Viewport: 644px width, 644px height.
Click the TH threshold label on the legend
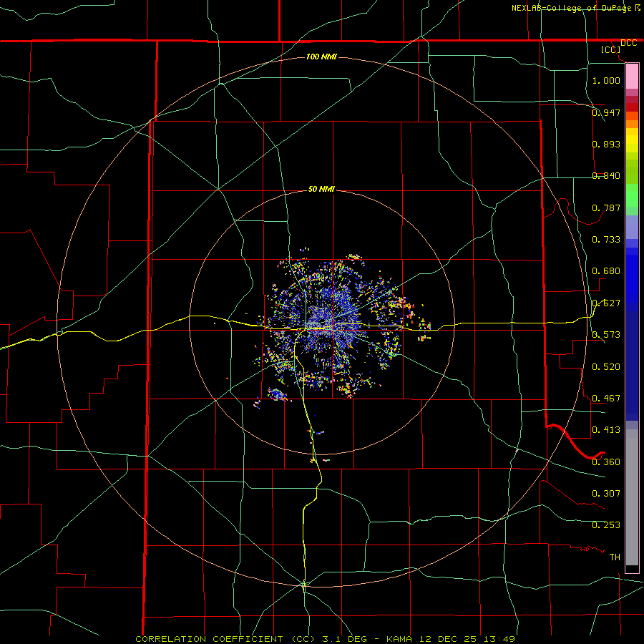tap(615, 557)
